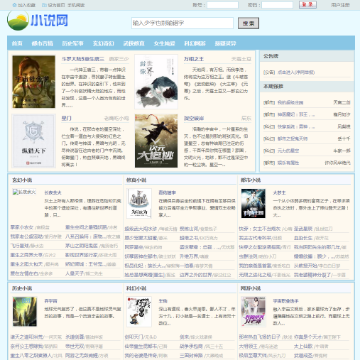The width and height of the screenshot is (360, 360).
Task: Click the 搜索 search button
Action: tap(248, 23)
